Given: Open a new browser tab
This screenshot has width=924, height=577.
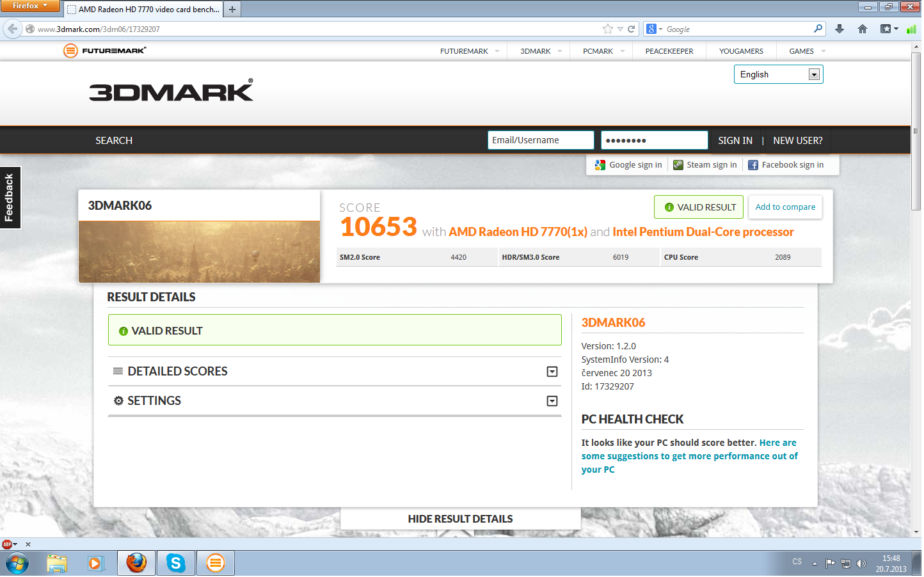Looking at the screenshot, I should (232, 10).
